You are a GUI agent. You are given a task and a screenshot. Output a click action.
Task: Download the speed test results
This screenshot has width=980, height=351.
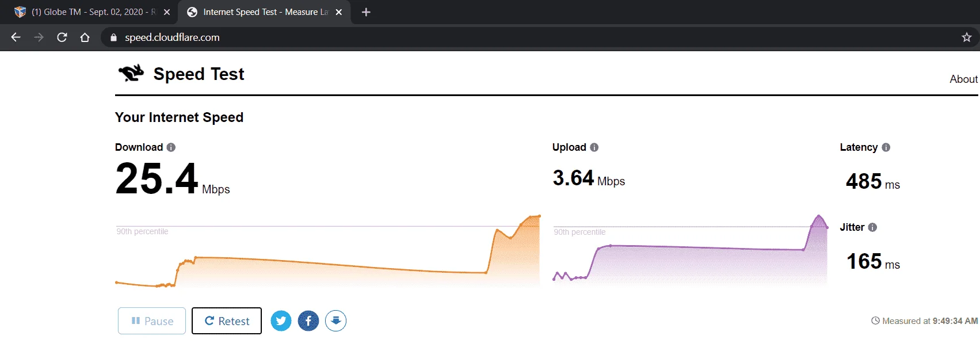click(336, 321)
